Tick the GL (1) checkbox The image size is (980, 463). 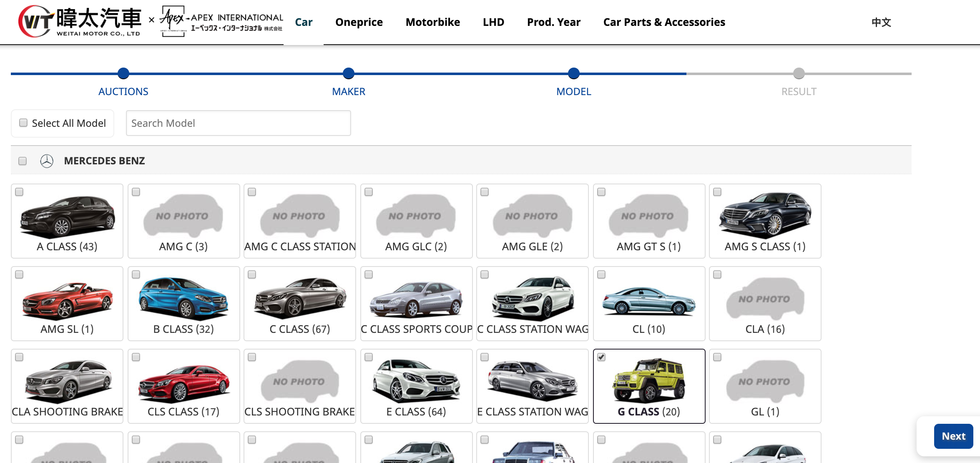point(717,357)
